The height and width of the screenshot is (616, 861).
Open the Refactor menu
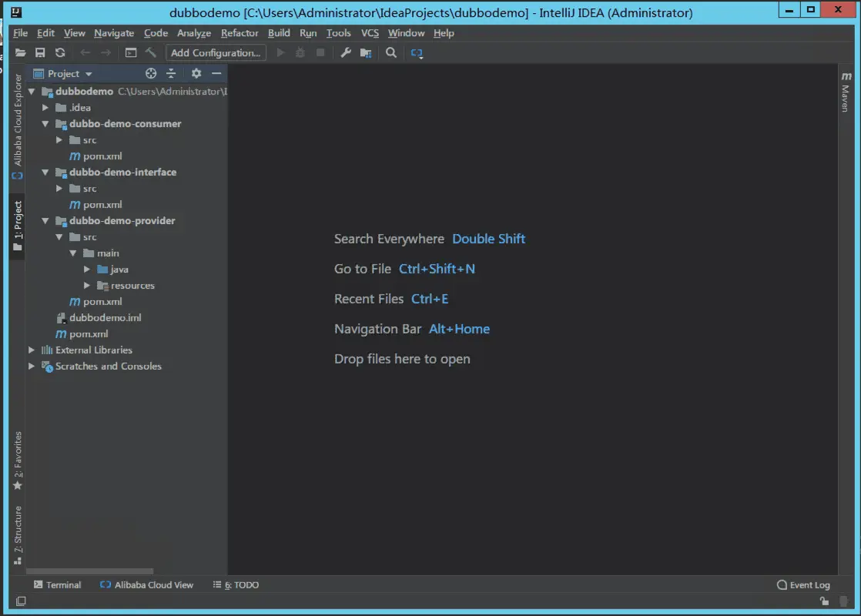coord(240,33)
